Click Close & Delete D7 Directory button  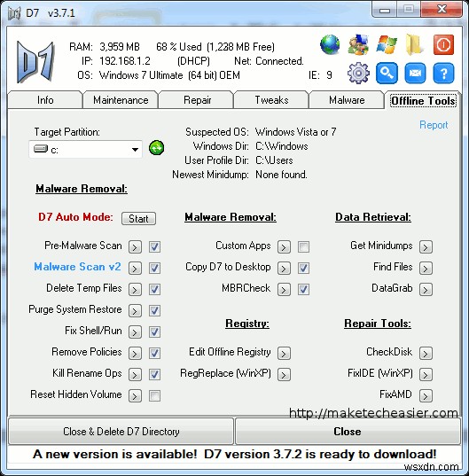[x=121, y=432]
